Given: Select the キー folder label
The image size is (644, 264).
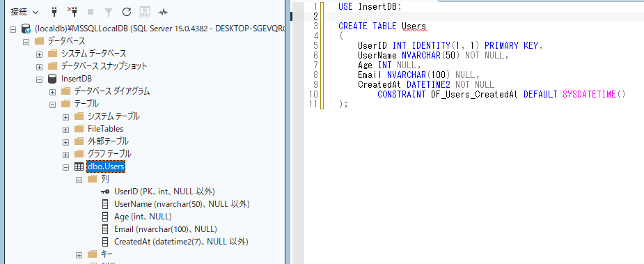Looking at the screenshot, I should tap(107, 254).
